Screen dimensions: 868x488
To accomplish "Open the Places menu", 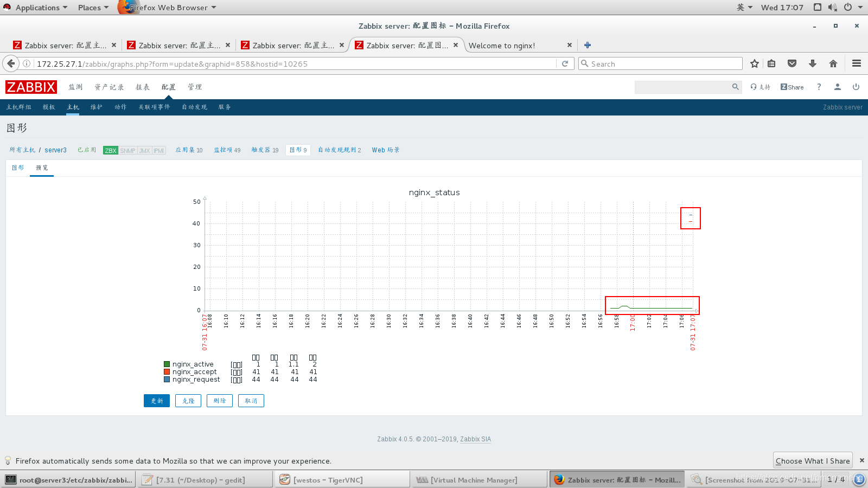I will (93, 7).
